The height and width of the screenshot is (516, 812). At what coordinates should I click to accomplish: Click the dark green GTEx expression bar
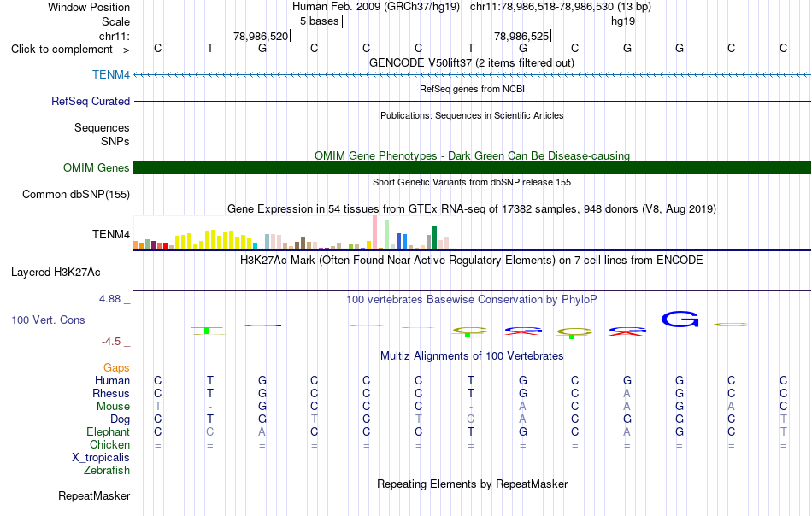pyautogui.click(x=435, y=237)
